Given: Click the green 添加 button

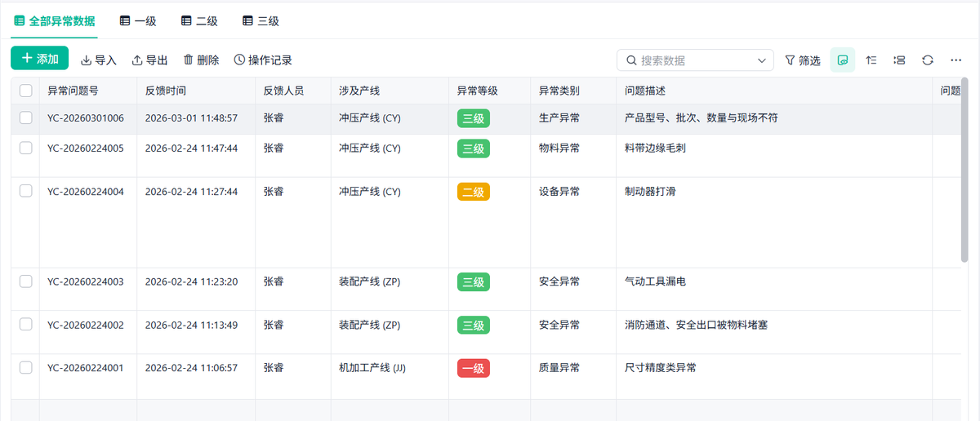Looking at the screenshot, I should click(39, 59).
